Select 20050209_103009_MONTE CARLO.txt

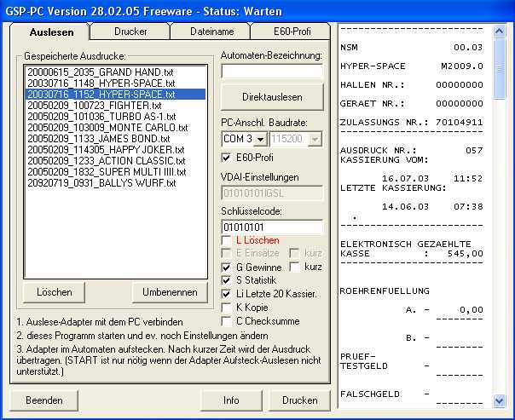tap(116, 128)
